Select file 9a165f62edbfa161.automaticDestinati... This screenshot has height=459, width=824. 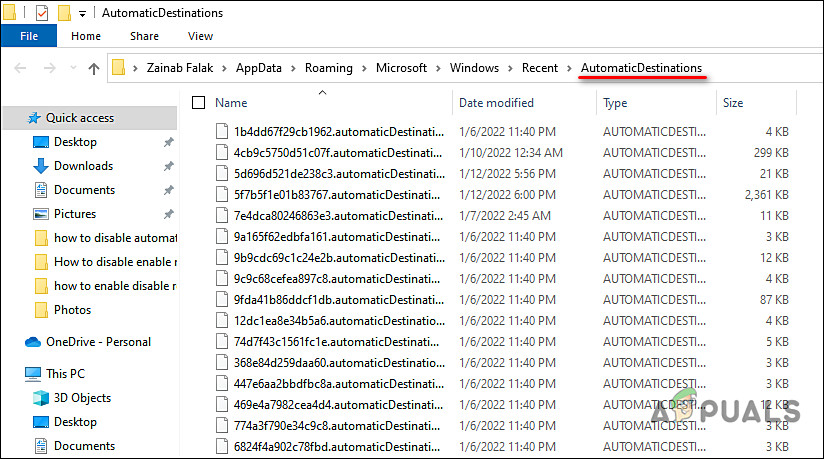(337, 237)
